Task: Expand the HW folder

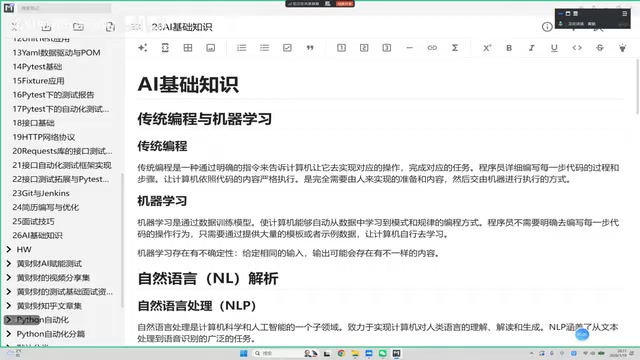Action: 9,249
